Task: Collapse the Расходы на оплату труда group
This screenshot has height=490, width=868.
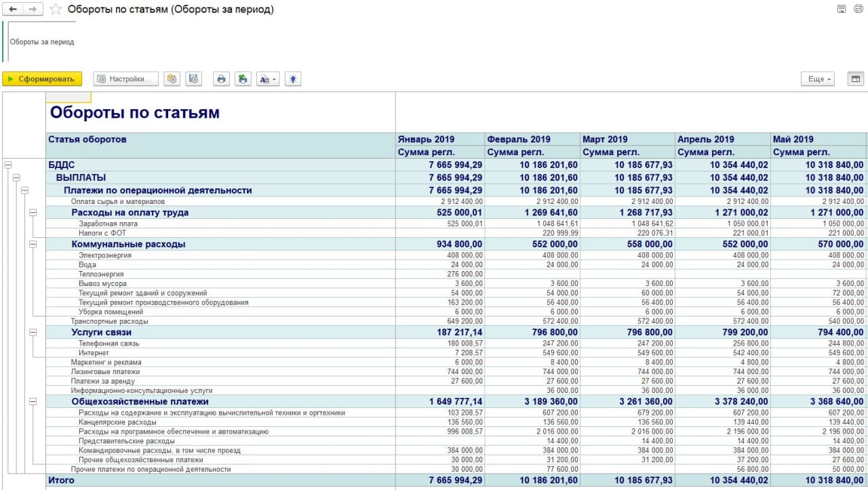Action: point(33,213)
